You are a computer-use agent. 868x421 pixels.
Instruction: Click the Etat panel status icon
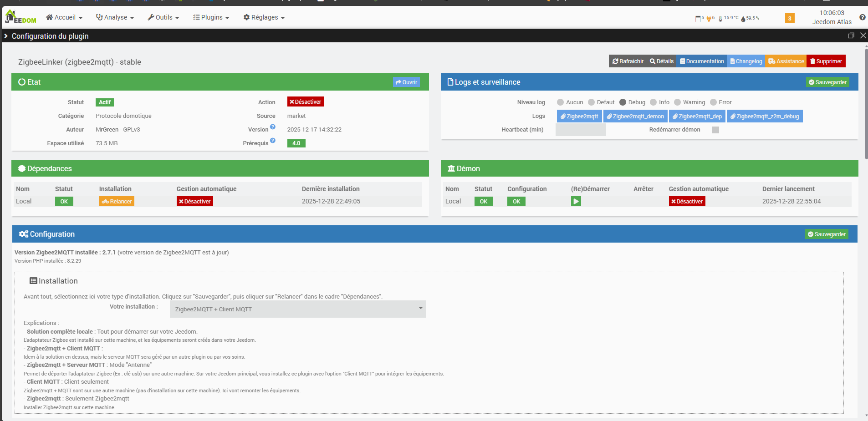22,82
